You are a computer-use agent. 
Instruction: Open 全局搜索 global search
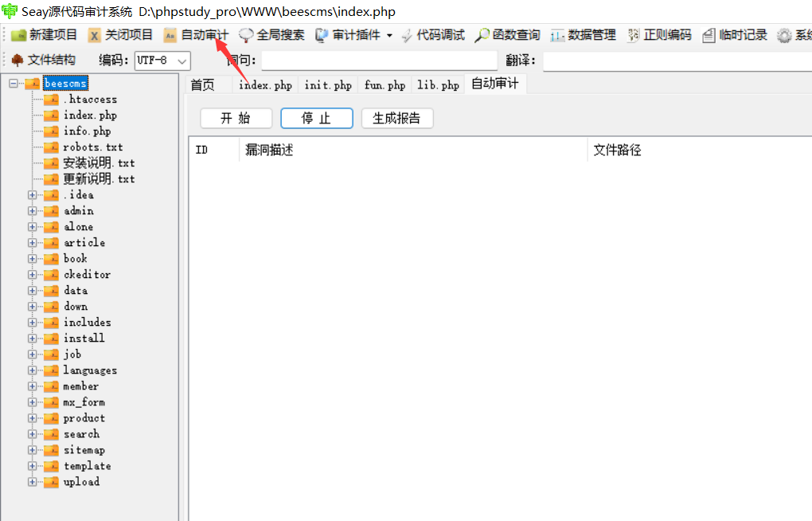click(x=272, y=34)
